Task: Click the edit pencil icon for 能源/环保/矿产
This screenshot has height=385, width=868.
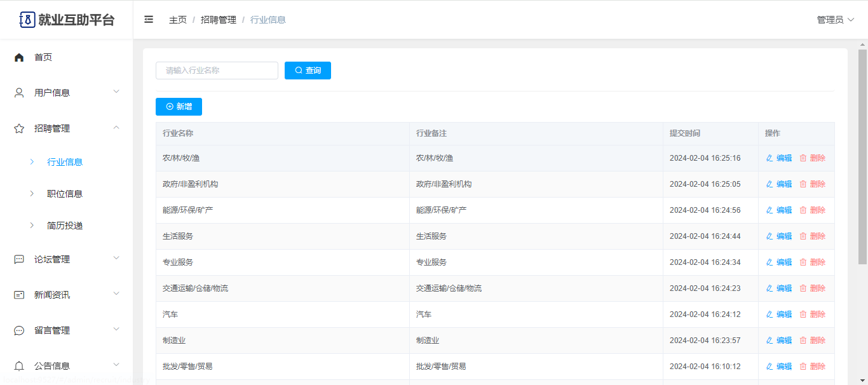Action: 770,210
